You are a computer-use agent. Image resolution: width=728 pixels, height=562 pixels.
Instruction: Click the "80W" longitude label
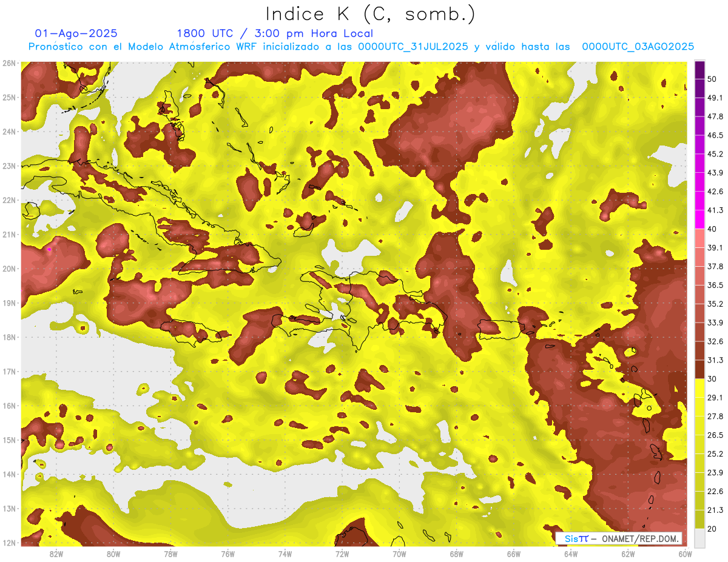pos(113,554)
